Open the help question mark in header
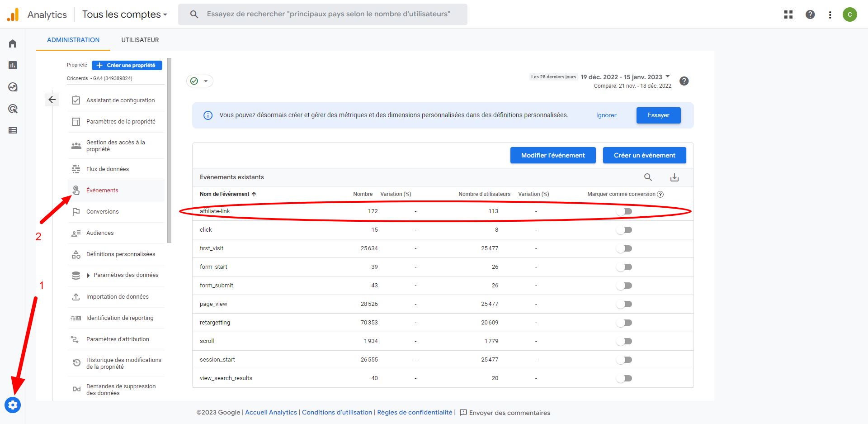This screenshot has height=424, width=868. [x=810, y=14]
